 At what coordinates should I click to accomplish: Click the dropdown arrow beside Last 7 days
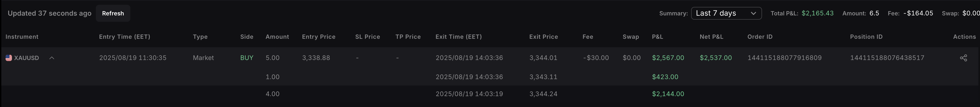753,13
